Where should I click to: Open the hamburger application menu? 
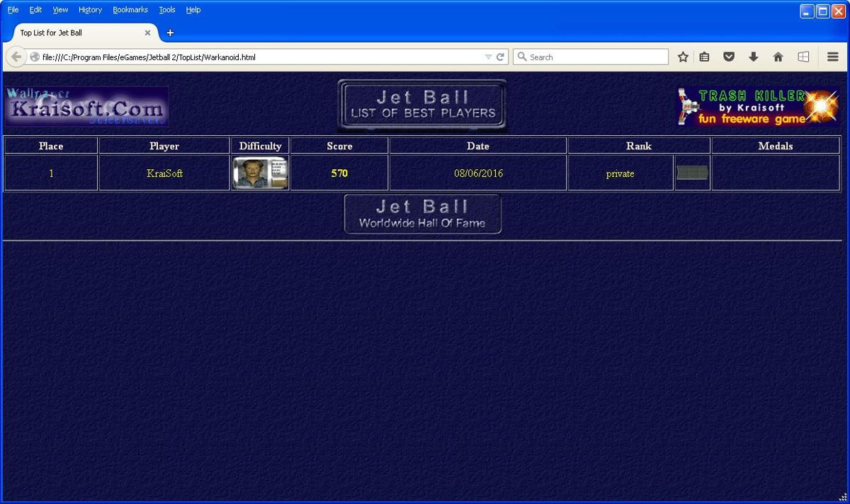click(x=833, y=57)
